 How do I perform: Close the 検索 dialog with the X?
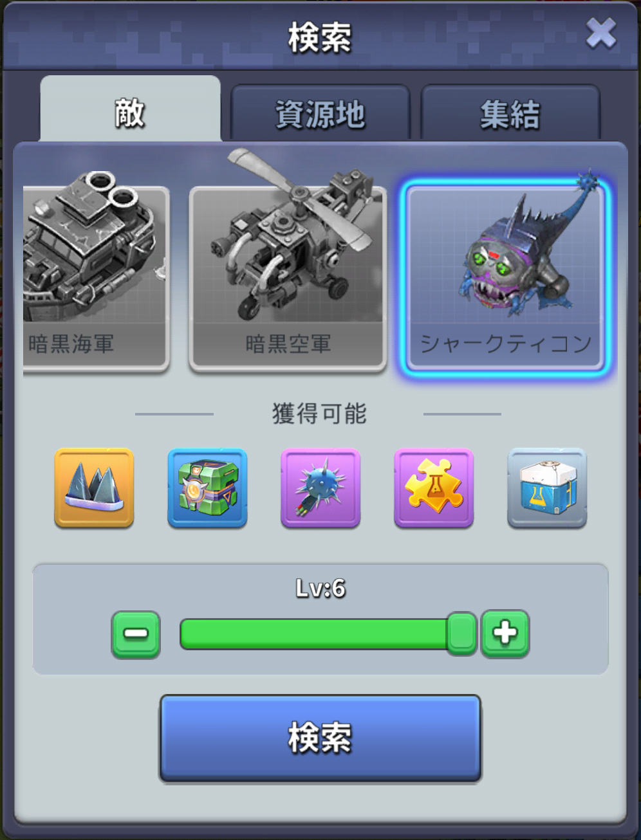(601, 33)
